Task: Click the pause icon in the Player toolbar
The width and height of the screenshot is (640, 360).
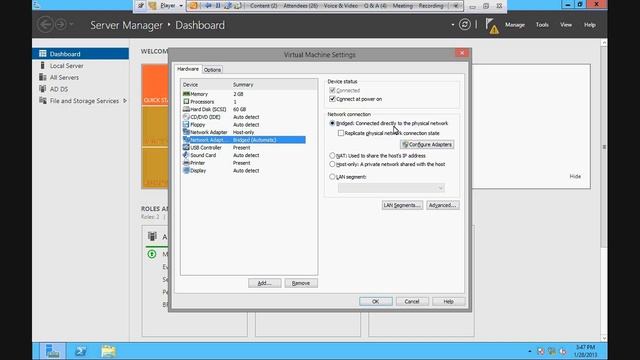Action: 218,6
